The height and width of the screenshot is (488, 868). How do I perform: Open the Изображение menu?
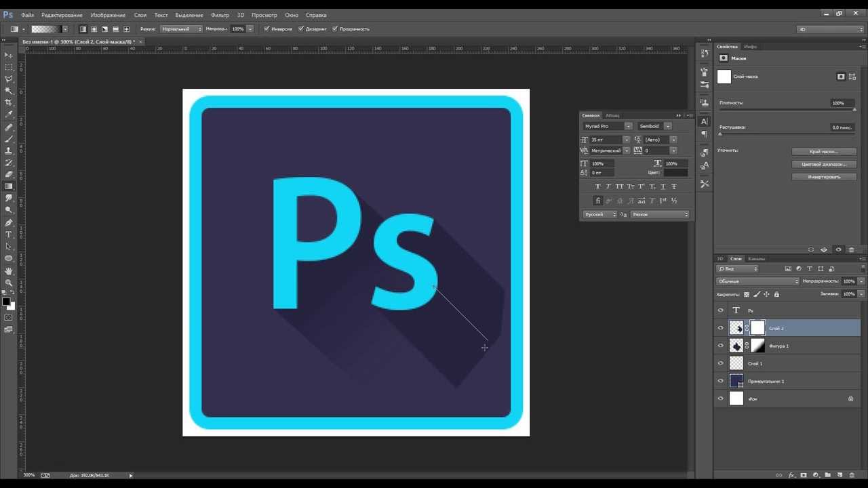(108, 15)
